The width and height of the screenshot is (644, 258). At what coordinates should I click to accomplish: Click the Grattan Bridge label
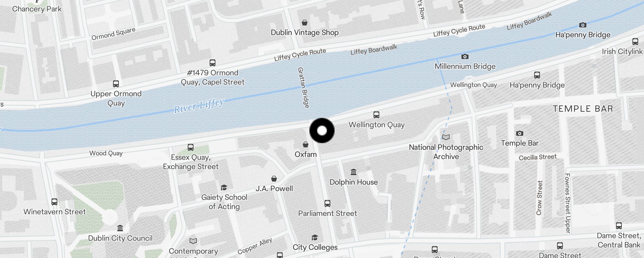pos(303,87)
